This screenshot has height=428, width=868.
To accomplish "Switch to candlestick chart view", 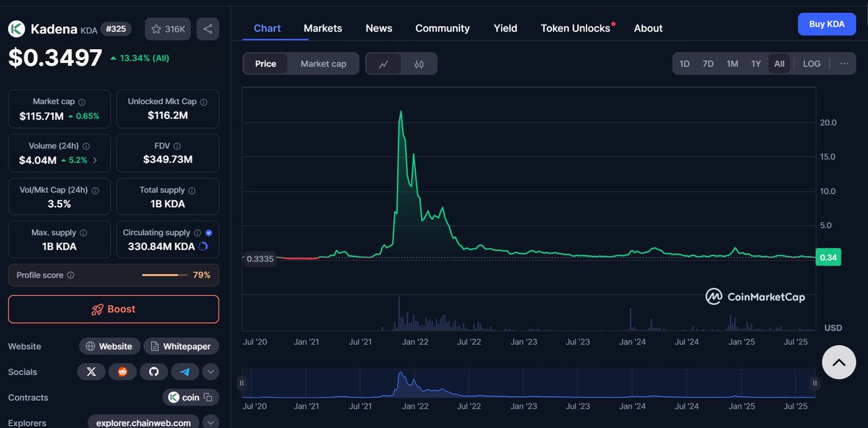I will coord(419,64).
